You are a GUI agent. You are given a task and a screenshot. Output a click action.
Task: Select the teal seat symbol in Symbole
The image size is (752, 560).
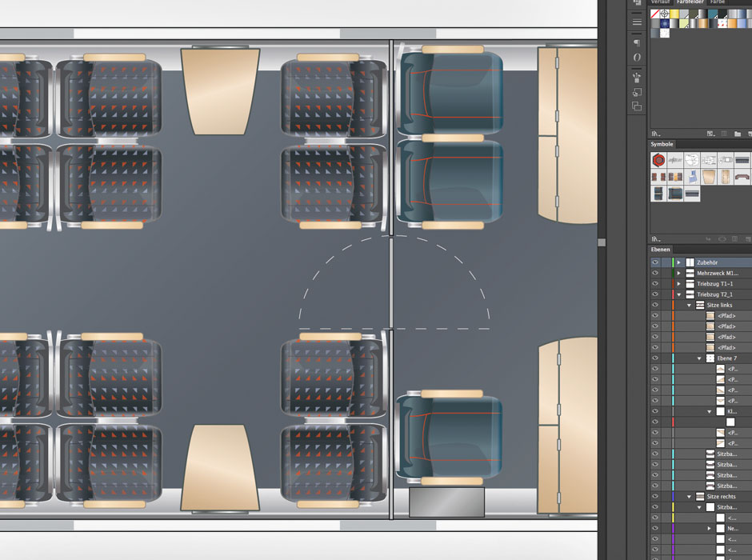click(x=675, y=194)
